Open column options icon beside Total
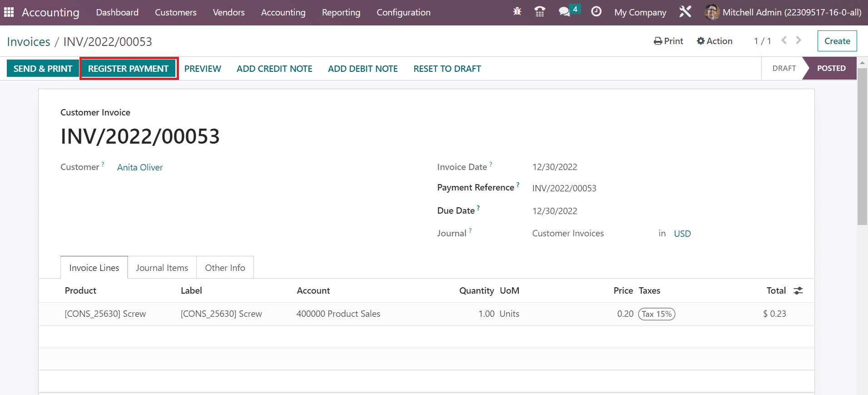This screenshot has height=395, width=868. pyautogui.click(x=798, y=291)
